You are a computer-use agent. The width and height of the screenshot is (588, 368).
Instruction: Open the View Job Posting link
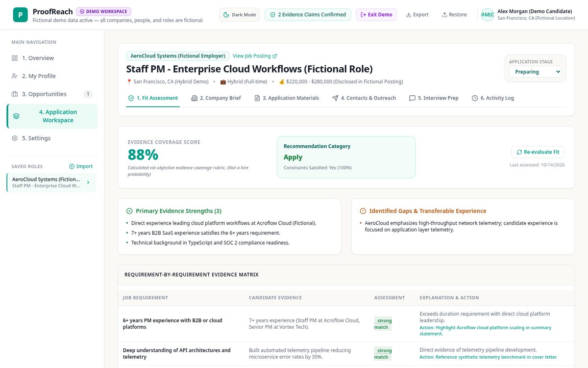pos(255,56)
